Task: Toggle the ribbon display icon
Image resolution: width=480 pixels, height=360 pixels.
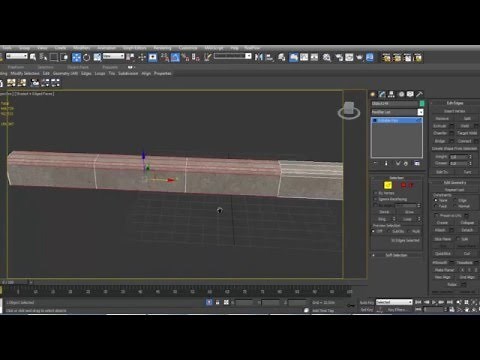Action: pyautogui.click(x=294, y=57)
